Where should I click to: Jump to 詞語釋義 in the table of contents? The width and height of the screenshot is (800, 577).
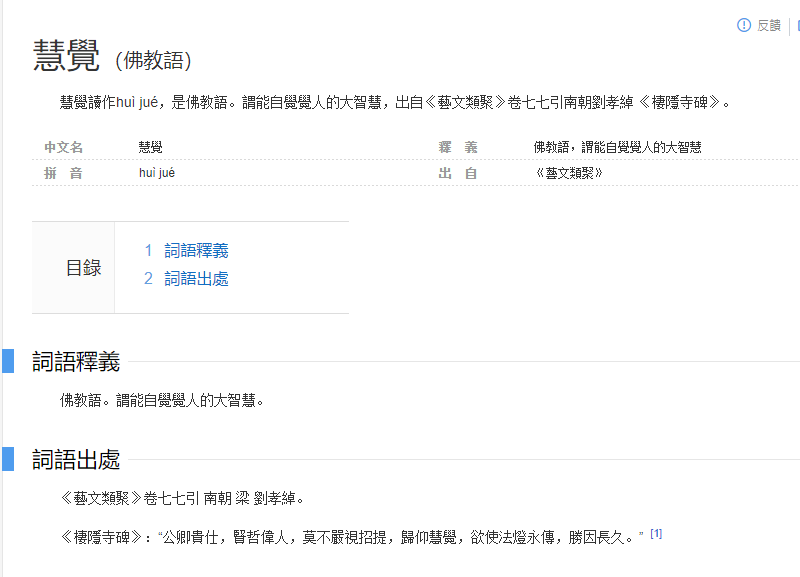196,251
